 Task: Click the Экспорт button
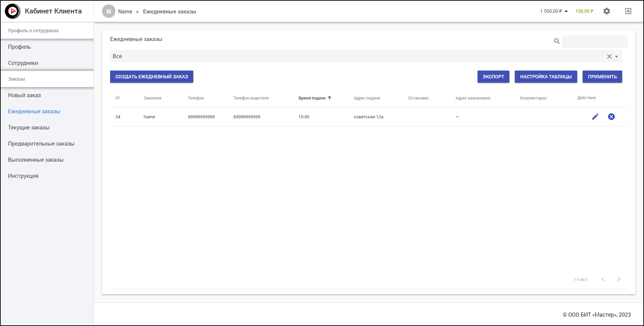(x=493, y=77)
